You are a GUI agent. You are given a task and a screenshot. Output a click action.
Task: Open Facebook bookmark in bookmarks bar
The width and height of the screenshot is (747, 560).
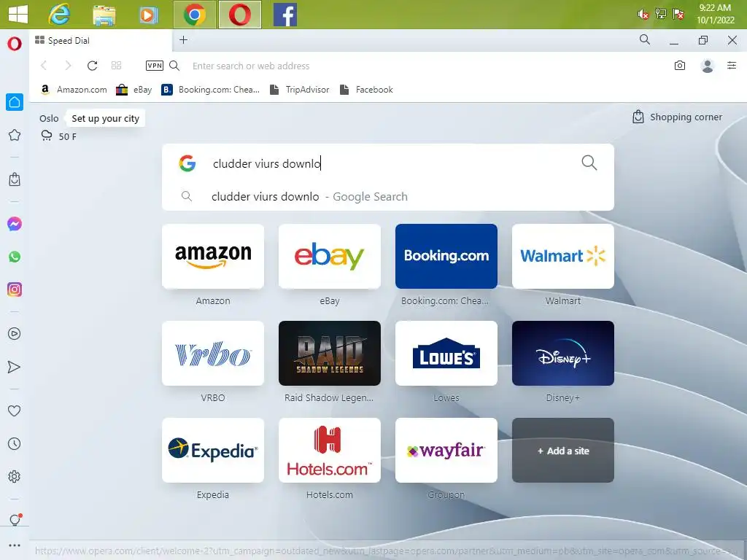point(366,90)
